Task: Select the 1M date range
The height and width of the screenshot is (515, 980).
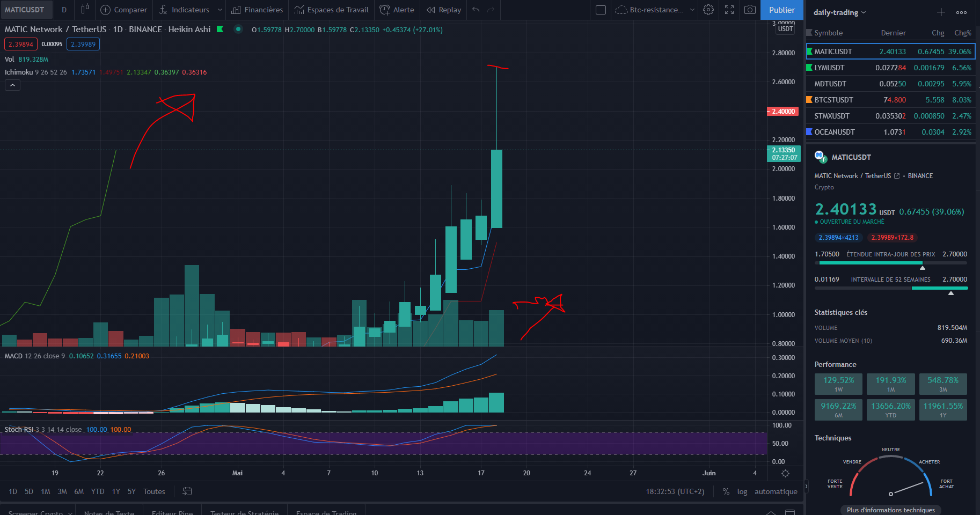Action: (x=46, y=491)
